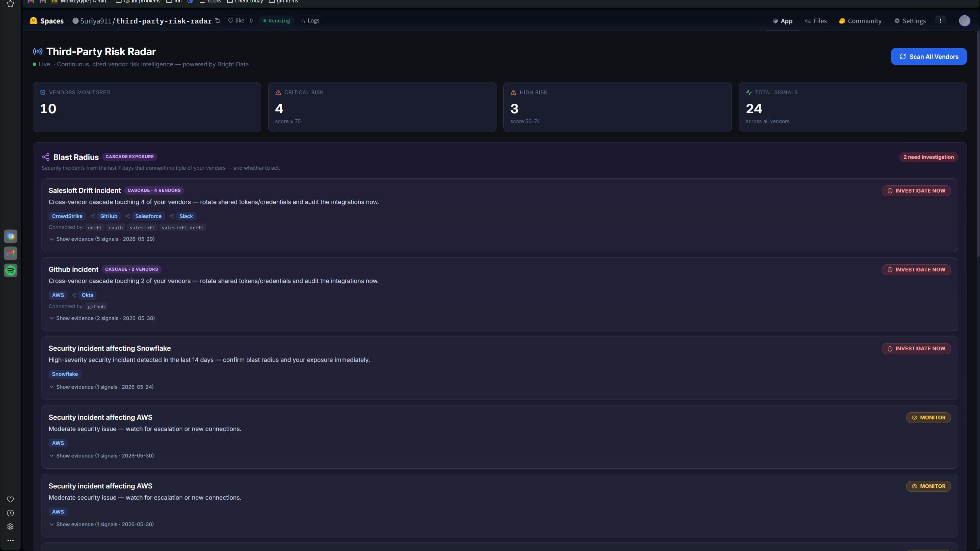Open the Settings tab

click(x=910, y=21)
